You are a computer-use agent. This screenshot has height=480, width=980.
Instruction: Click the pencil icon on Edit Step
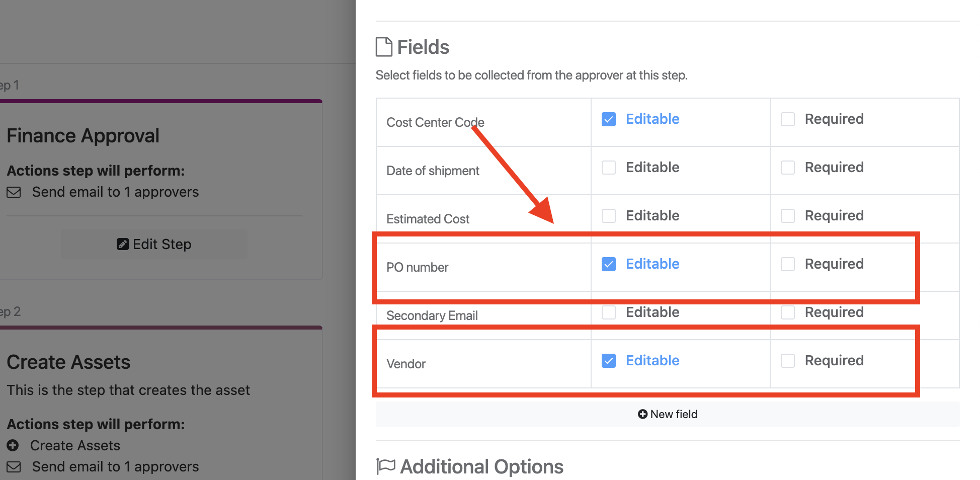click(x=122, y=244)
